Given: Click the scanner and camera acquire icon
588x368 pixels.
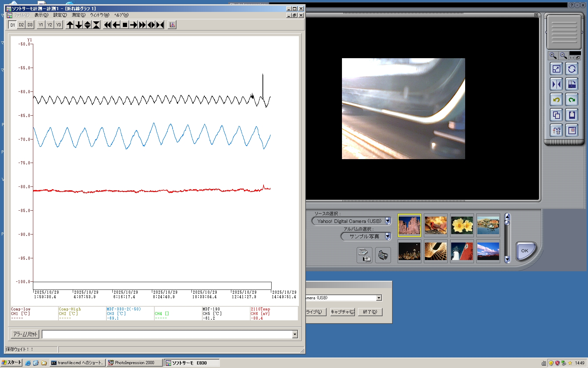Looking at the screenshot, I should 364,255.
